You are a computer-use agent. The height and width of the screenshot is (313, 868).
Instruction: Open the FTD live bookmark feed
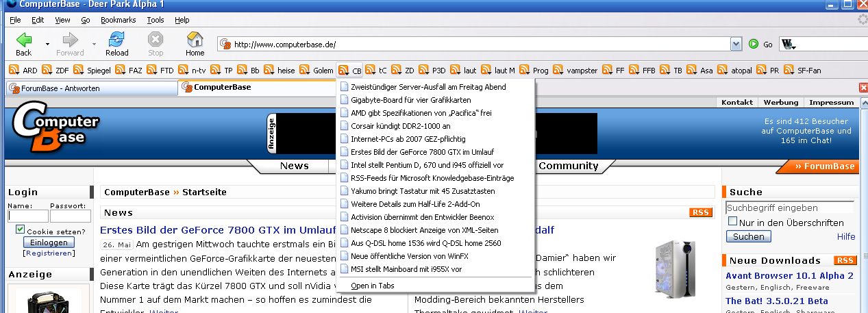[x=161, y=70]
